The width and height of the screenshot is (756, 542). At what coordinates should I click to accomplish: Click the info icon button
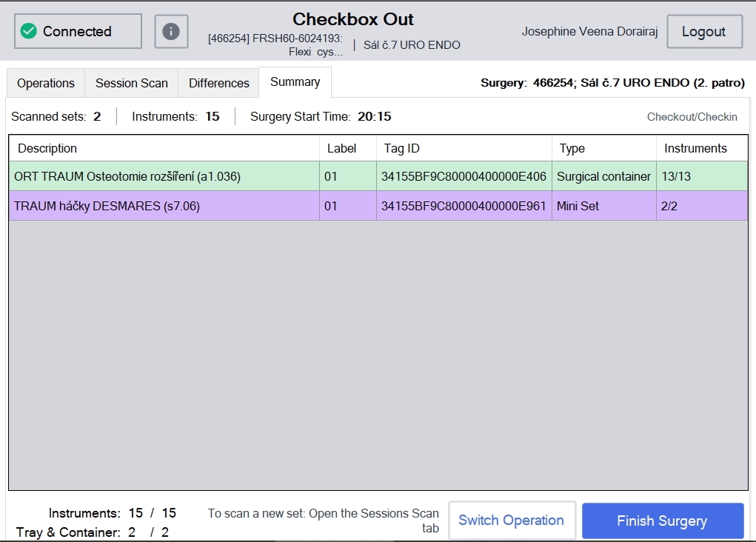click(171, 31)
